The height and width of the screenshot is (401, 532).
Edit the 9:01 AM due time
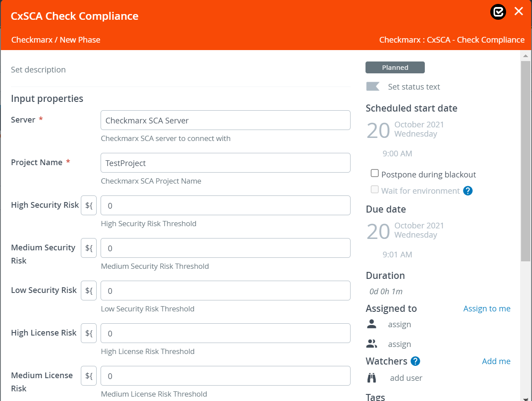pos(397,255)
